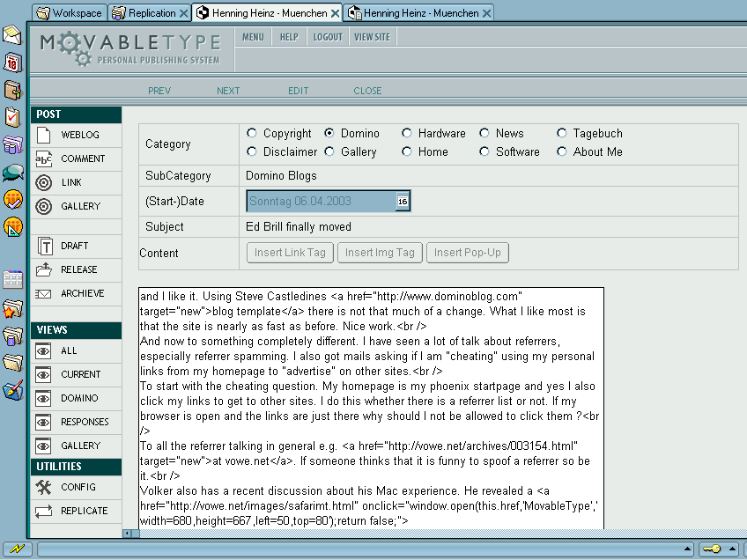Click the key security status icon

pyautogui.click(x=713, y=549)
